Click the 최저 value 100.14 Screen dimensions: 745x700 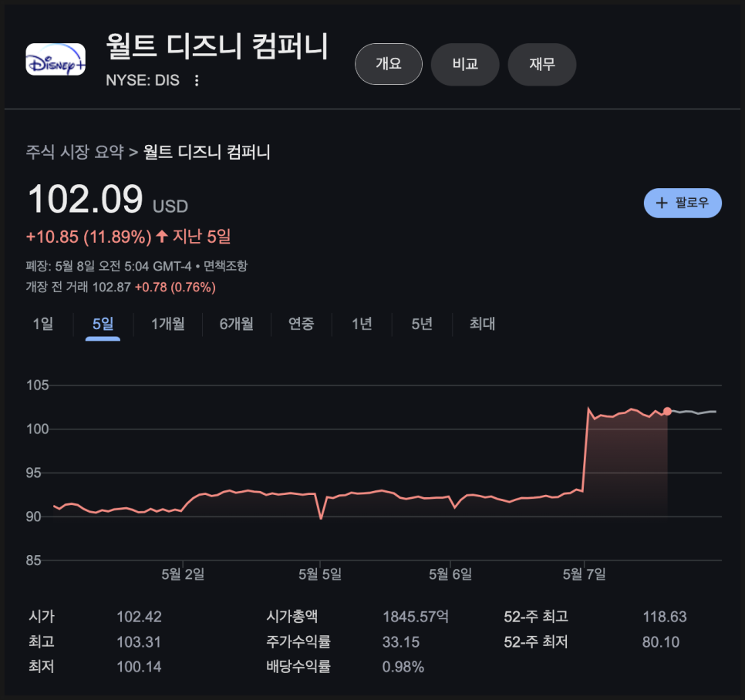coord(140,667)
